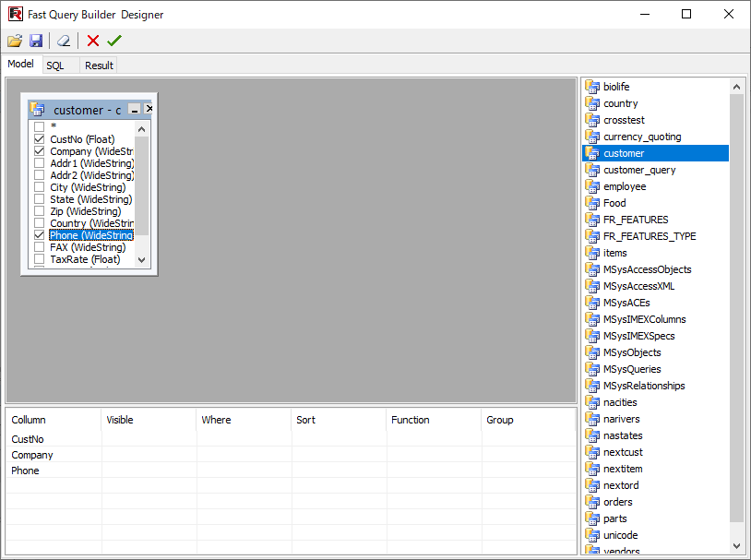Click the table list scroll-up arrow
The height and width of the screenshot is (560, 751).
736,88
